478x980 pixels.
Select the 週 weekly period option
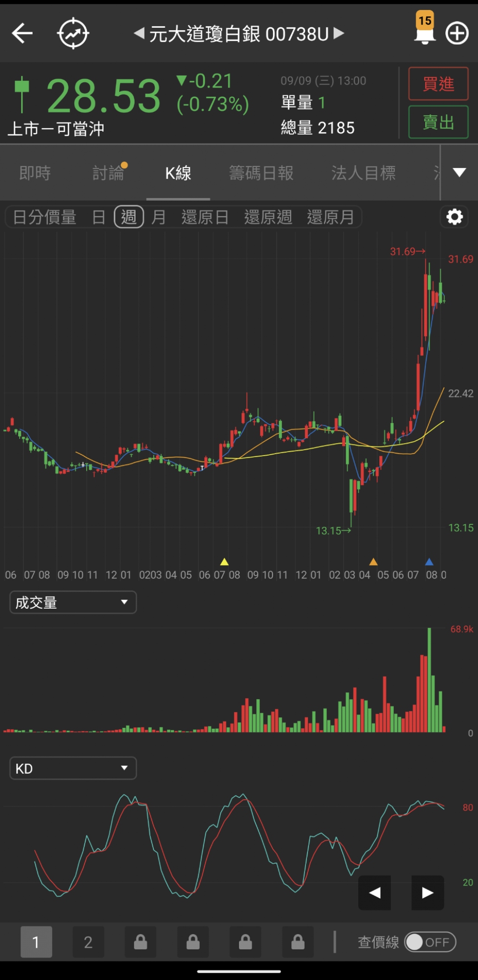(128, 217)
